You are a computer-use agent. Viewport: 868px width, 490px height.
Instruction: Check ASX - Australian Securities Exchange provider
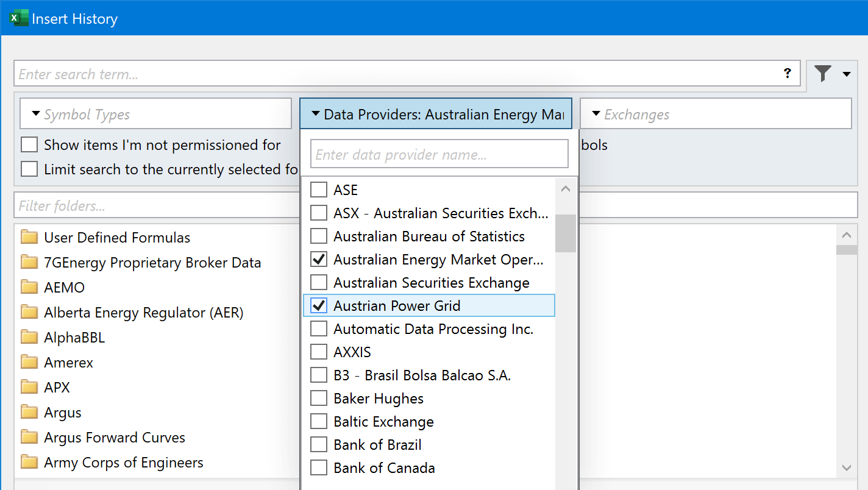(319, 213)
